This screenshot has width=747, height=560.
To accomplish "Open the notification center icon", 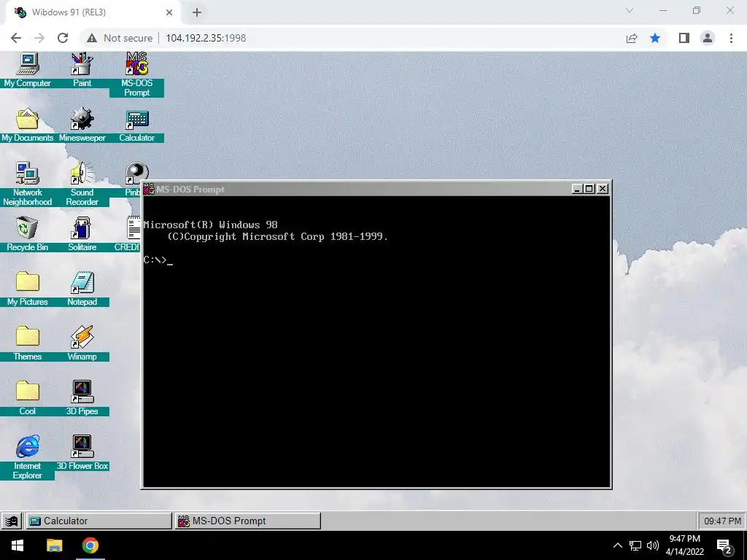I will point(724,546).
